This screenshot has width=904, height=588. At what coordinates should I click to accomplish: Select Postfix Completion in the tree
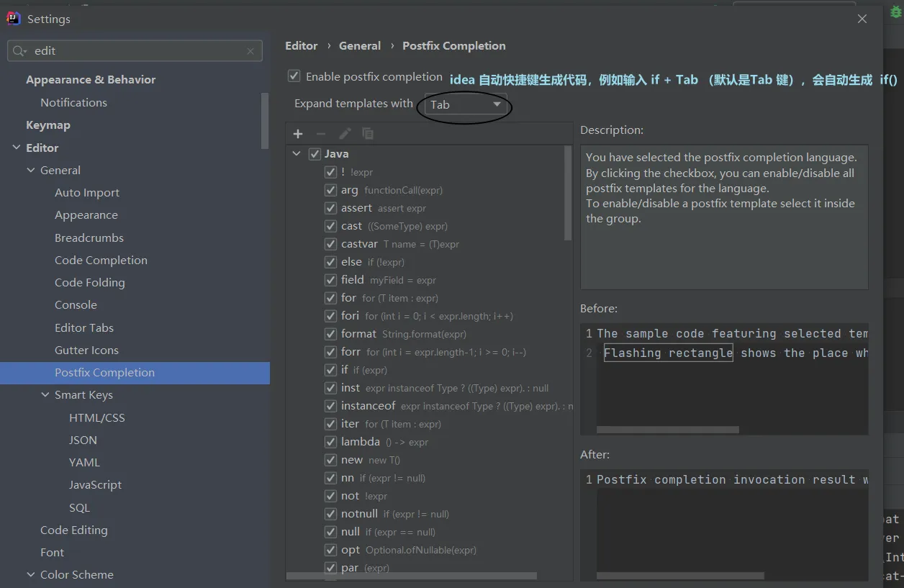135,373
